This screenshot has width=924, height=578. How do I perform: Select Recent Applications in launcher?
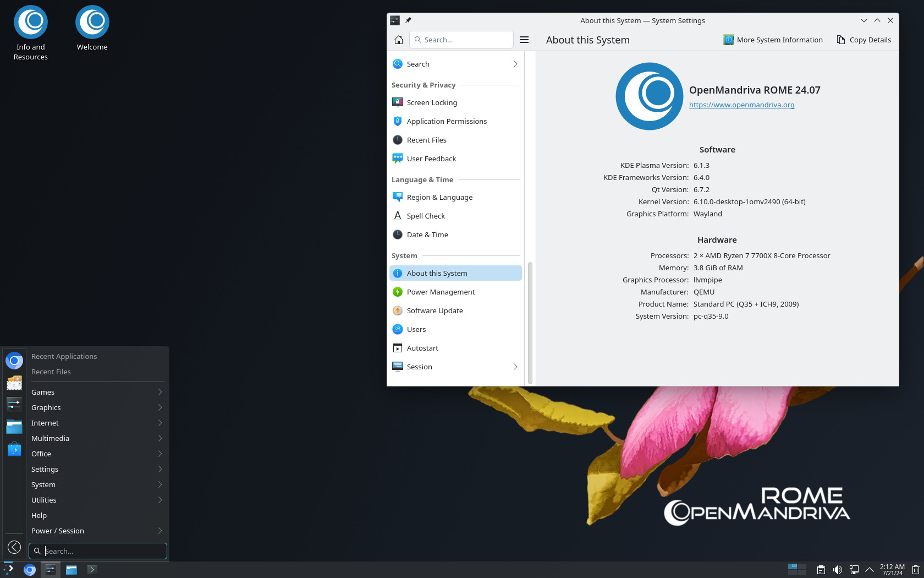tap(97, 356)
